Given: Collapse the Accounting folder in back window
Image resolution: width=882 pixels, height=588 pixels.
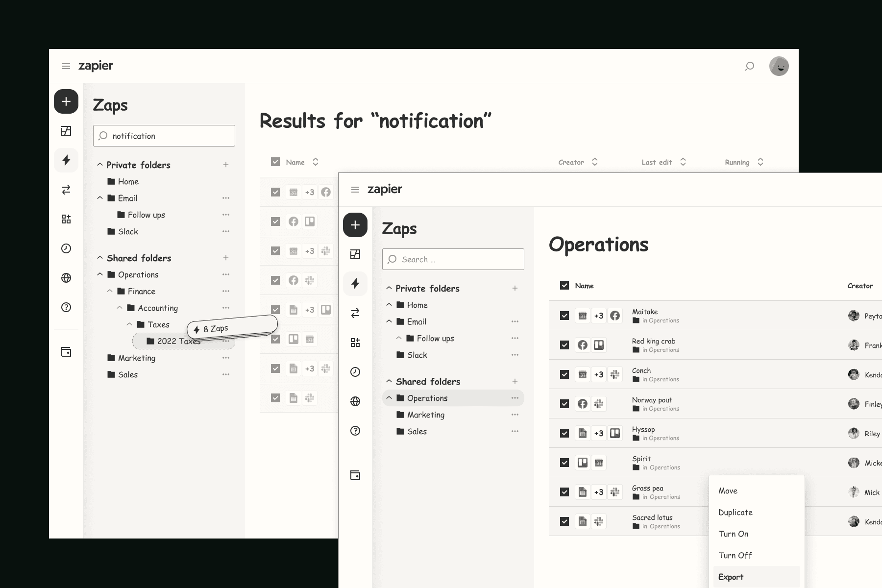Looking at the screenshot, I should pyautogui.click(x=120, y=308).
